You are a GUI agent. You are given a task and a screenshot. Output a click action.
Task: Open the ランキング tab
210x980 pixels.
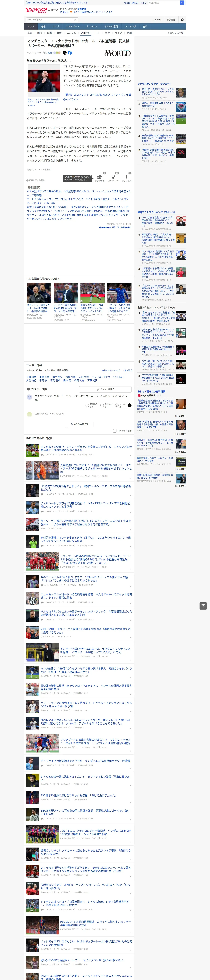(x=130, y=27)
